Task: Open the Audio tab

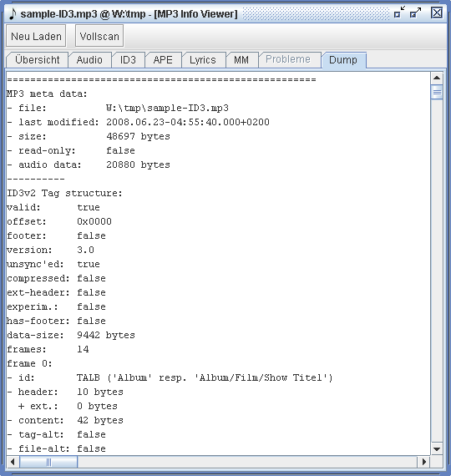Action: 89,60
